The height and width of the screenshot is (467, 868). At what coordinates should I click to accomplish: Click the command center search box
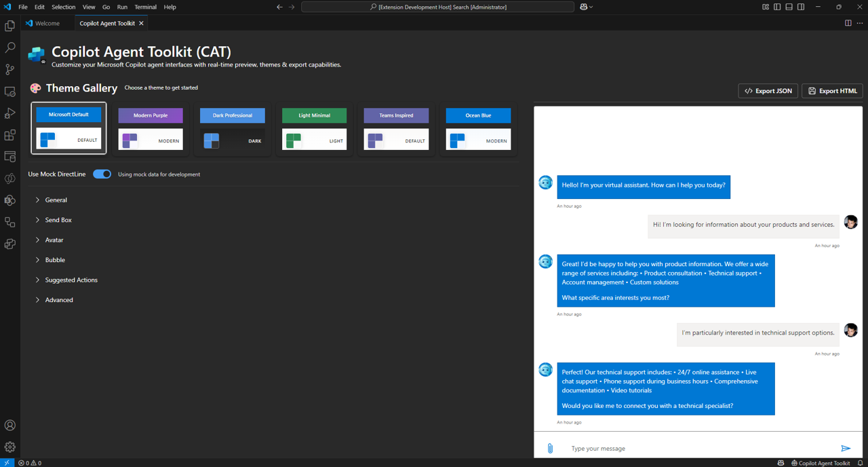438,7
